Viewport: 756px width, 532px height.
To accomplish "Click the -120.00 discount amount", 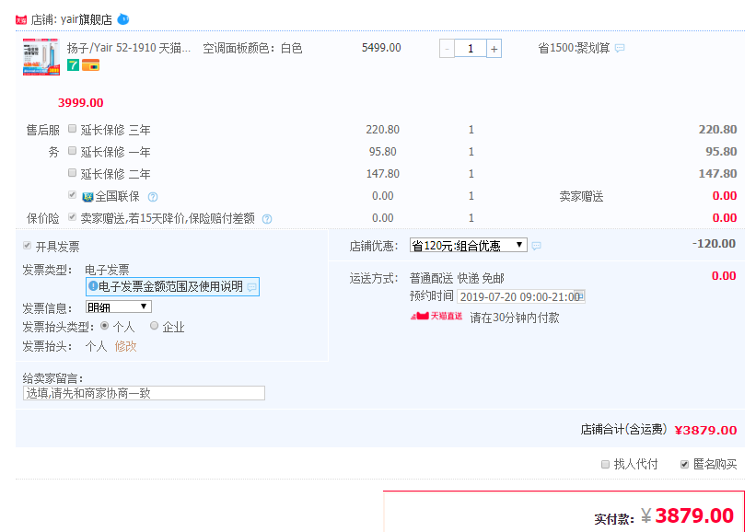I will pyautogui.click(x=714, y=243).
